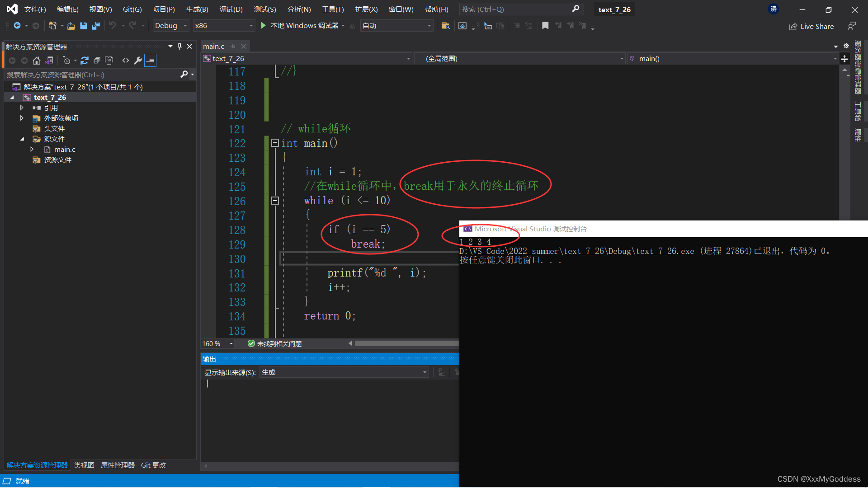The height and width of the screenshot is (488, 868).
Task: Click the Visual Studio logo icon
Action: coord(12,9)
